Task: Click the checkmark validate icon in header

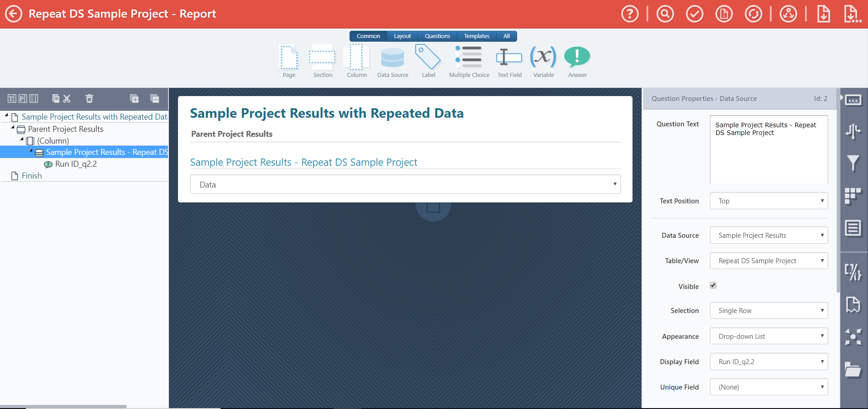Action: [695, 14]
